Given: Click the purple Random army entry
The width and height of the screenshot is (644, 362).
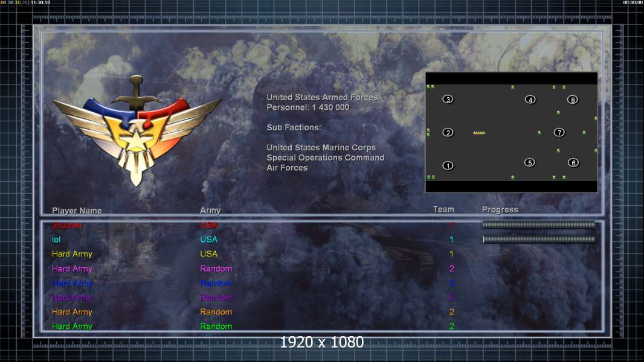Looking at the screenshot, I should [216, 297].
